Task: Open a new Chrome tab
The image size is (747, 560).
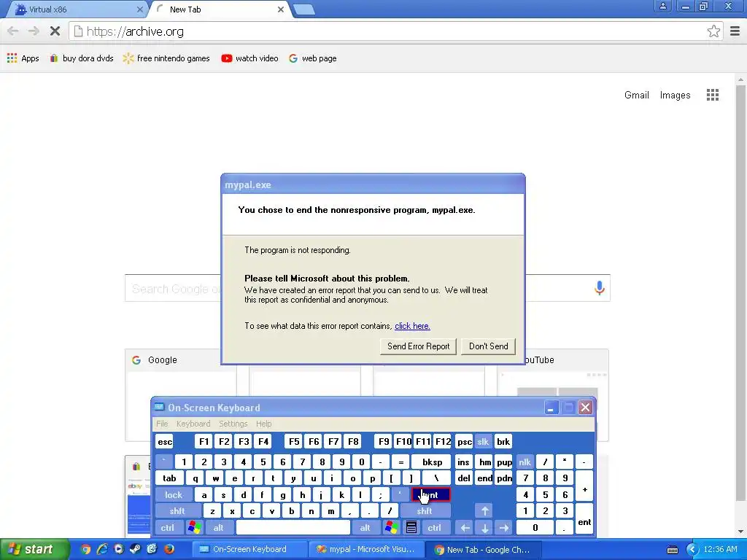Action: (x=304, y=9)
